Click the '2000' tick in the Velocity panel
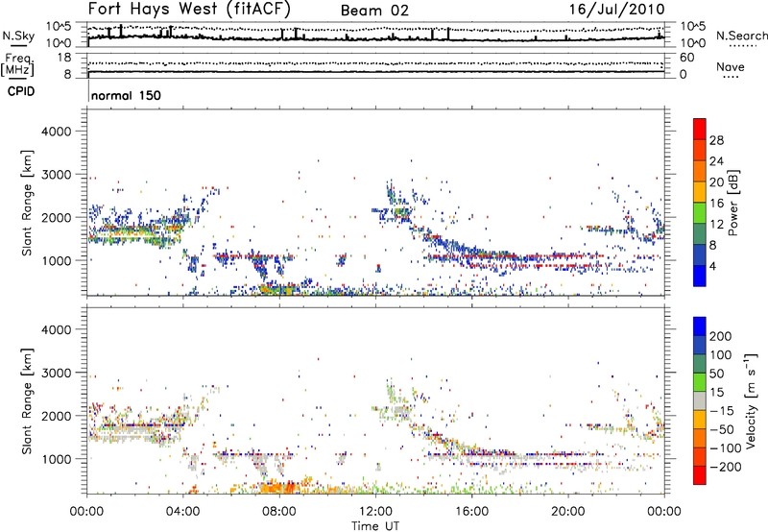Screen dimensions: 768x532 click(x=57, y=416)
